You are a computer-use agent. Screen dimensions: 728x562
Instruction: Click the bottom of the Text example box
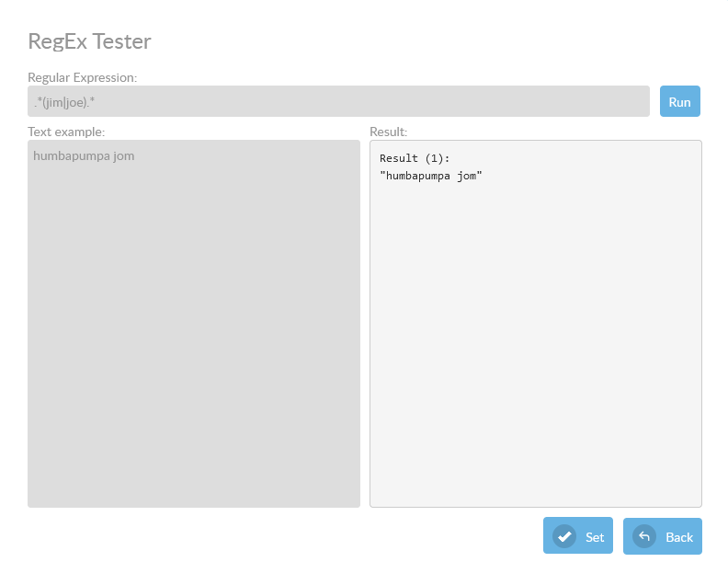click(193, 492)
